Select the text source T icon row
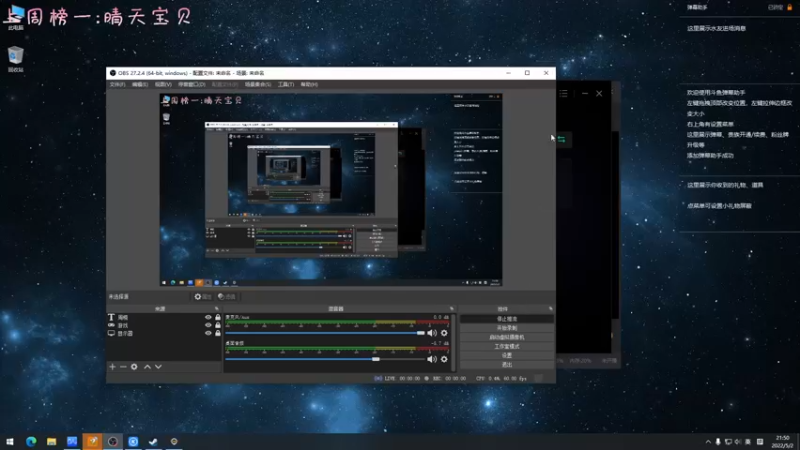Viewport: 800px width, 450px height. click(163, 317)
